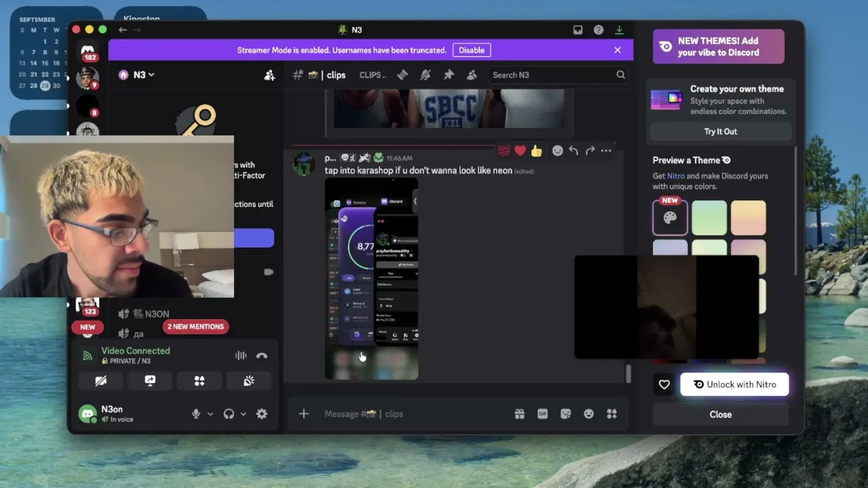
Task: Expand microphone input options arrow
Action: (x=210, y=414)
